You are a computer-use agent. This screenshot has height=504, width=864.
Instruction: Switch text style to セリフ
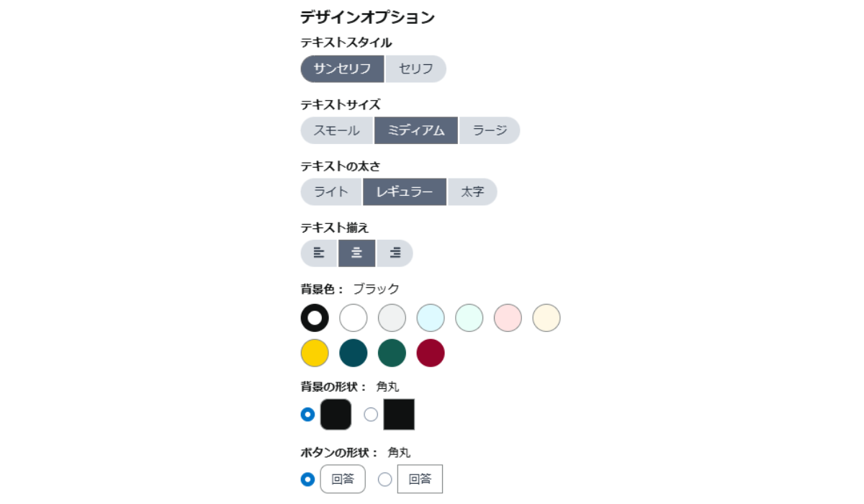[x=416, y=69]
